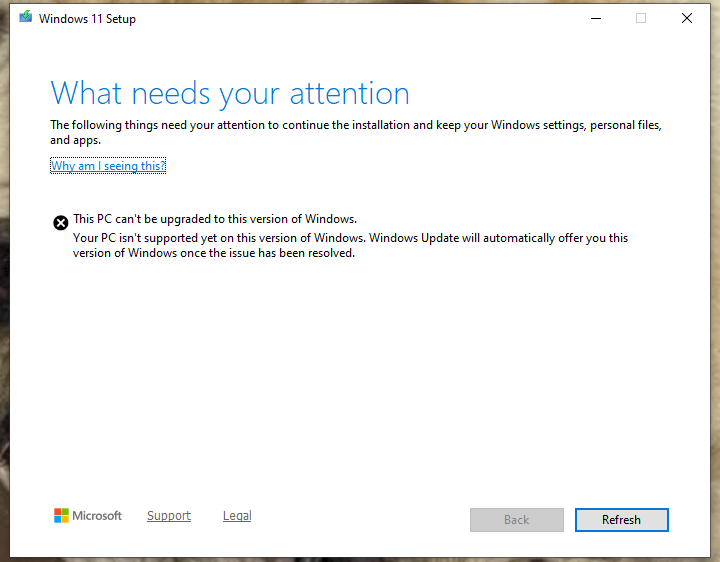Click 'This PC can't be upgraded' message
The height and width of the screenshot is (562, 720).
[215, 219]
